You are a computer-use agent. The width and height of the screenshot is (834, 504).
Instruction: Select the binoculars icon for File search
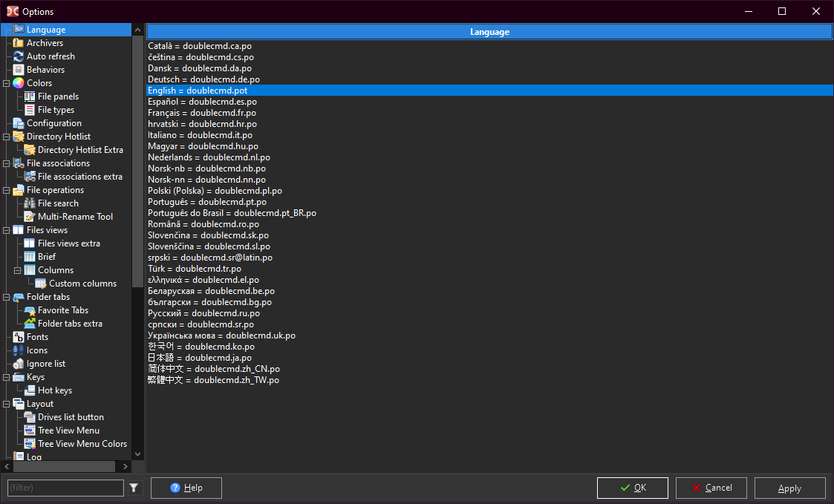30,203
